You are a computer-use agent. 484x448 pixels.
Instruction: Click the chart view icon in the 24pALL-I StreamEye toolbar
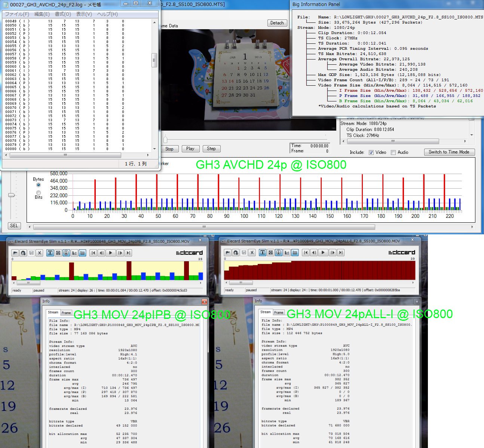point(287,253)
